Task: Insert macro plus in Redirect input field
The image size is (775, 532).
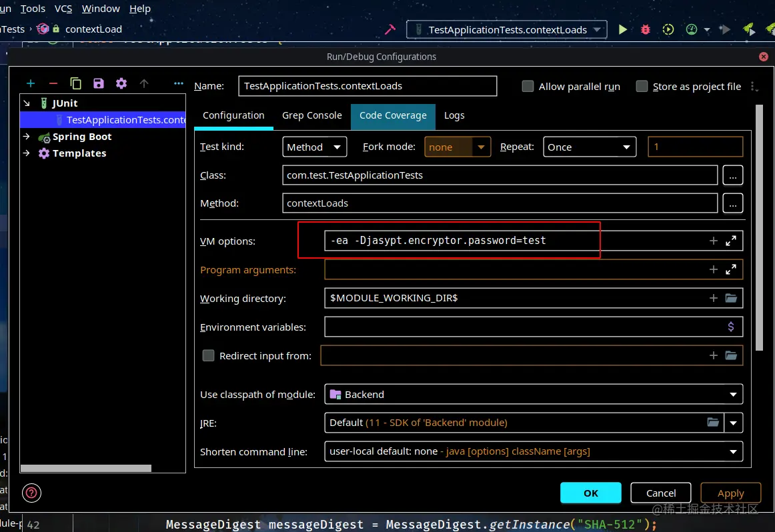Action: pos(713,355)
